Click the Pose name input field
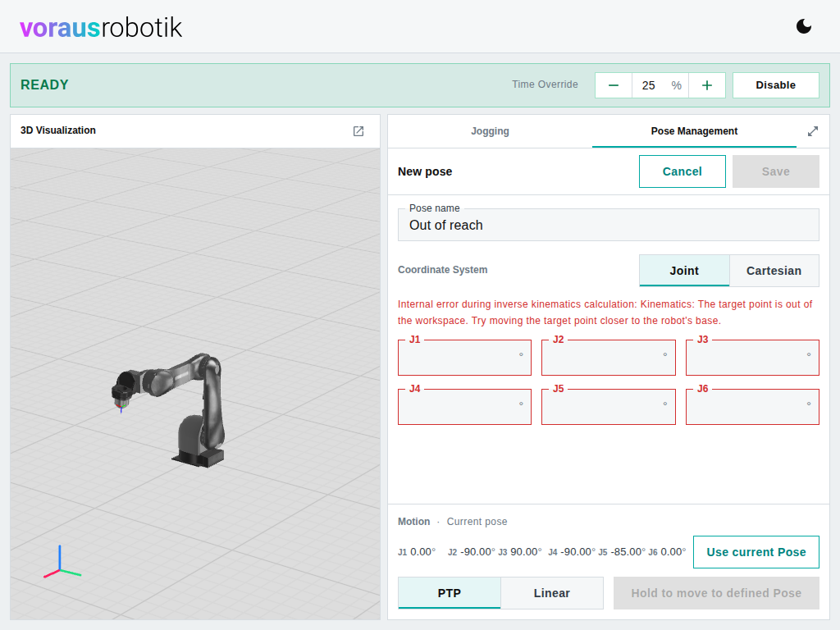This screenshot has width=840, height=630. click(x=608, y=225)
